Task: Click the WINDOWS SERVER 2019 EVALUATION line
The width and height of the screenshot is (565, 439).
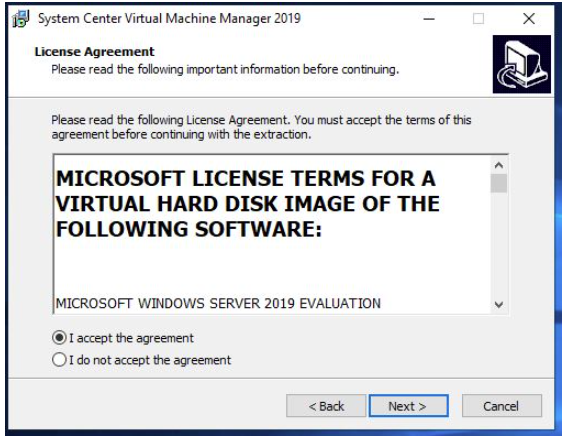Action: [218, 303]
